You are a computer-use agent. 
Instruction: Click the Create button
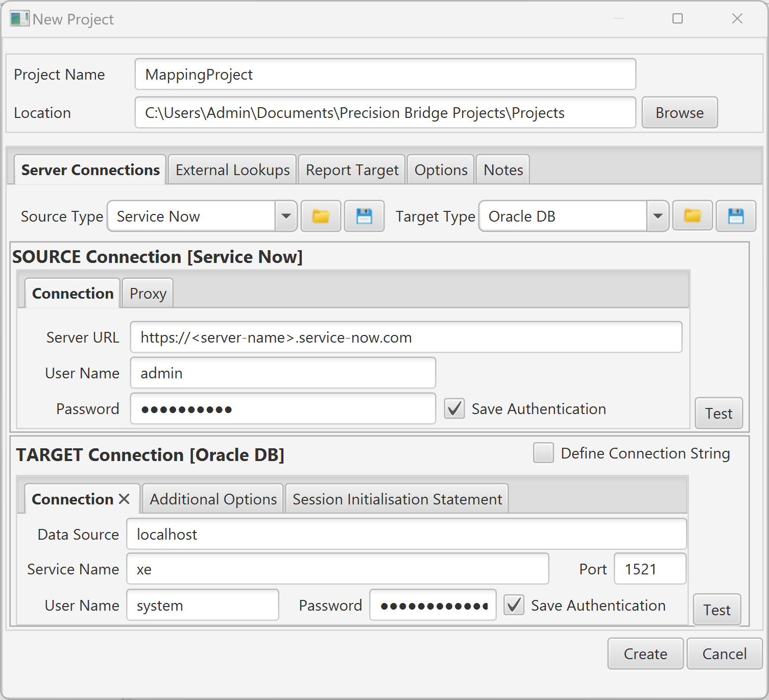tap(645, 654)
